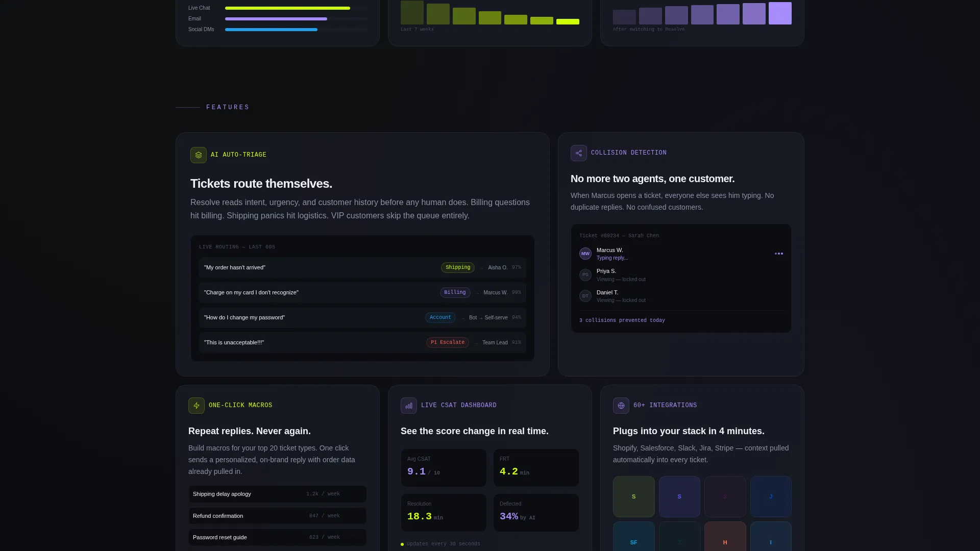Click the Deflected 34% by AI tile

pos(536,513)
